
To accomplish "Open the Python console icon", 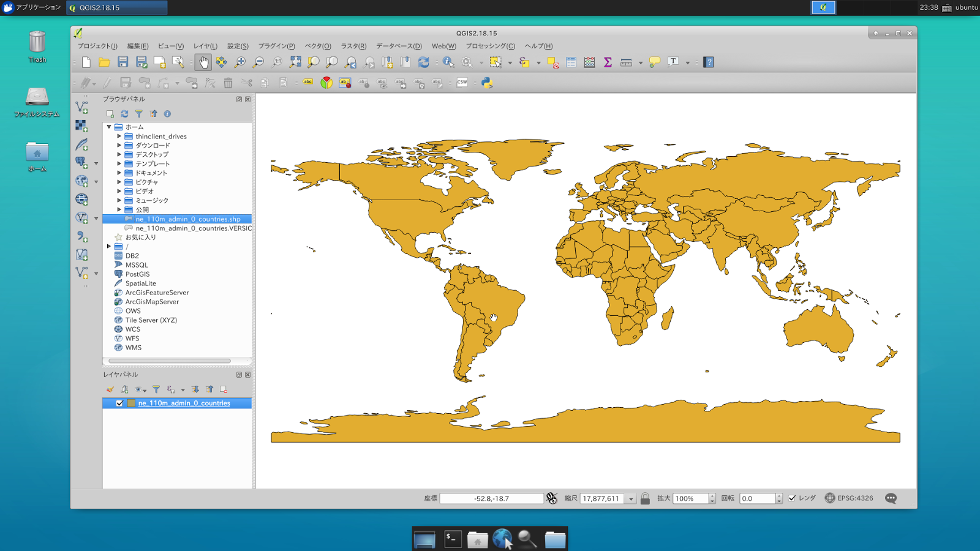I will (x=487, y=83).
